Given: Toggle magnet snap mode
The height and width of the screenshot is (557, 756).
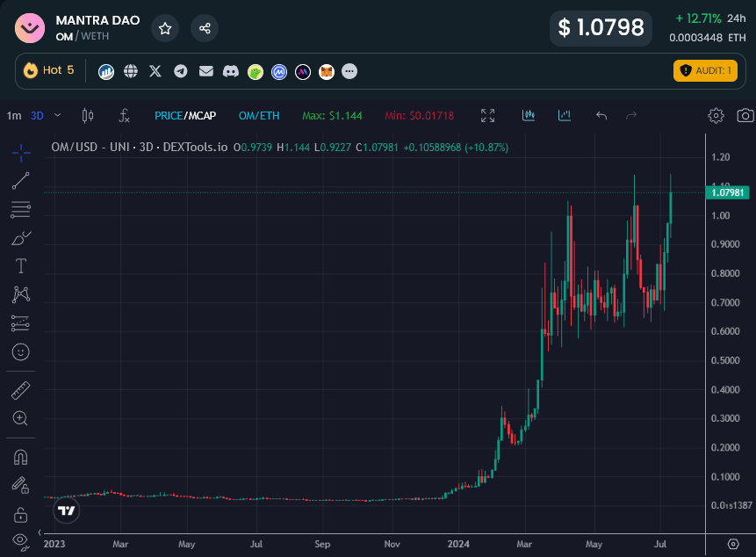Looking at the screenshot, I should pyautogui.click(x=21, y=457).
